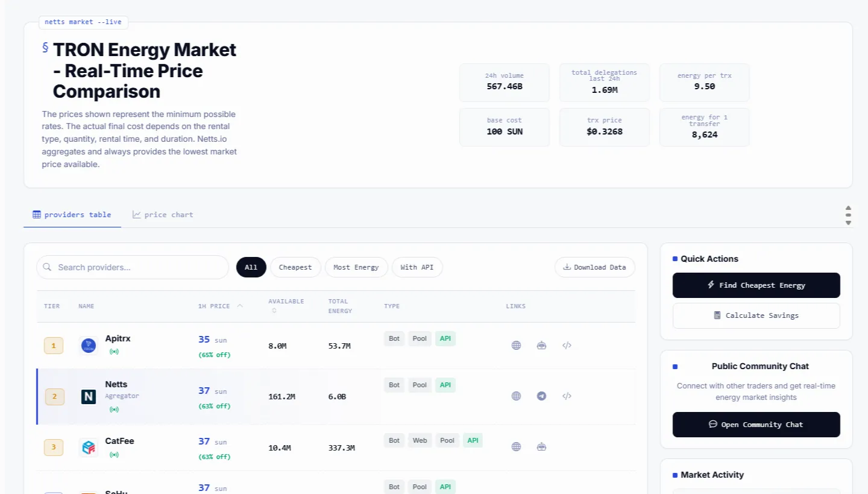Click the trx price stat card

point(605,127)
